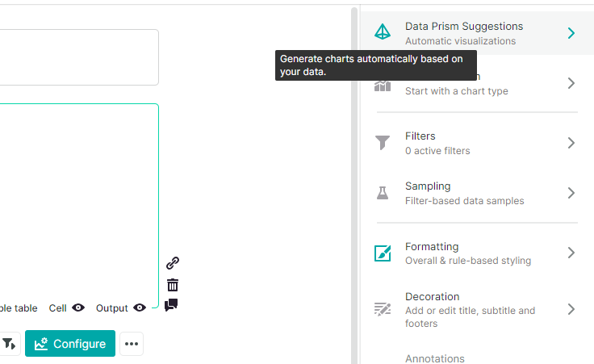The height and width of the screenshot is (364, 594).
Task: Click the Data Prism pyramid icon
Action: (x=383, y=33)
